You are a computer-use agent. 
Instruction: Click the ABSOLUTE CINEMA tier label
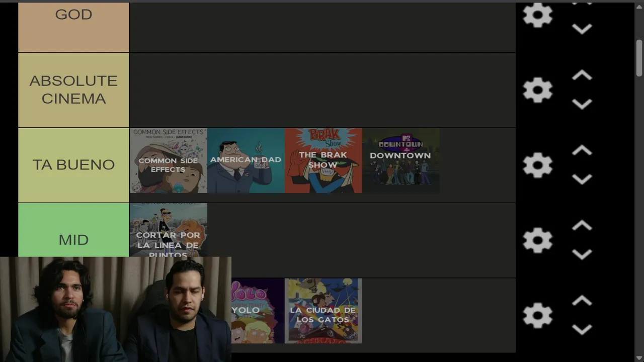[73, 90]
